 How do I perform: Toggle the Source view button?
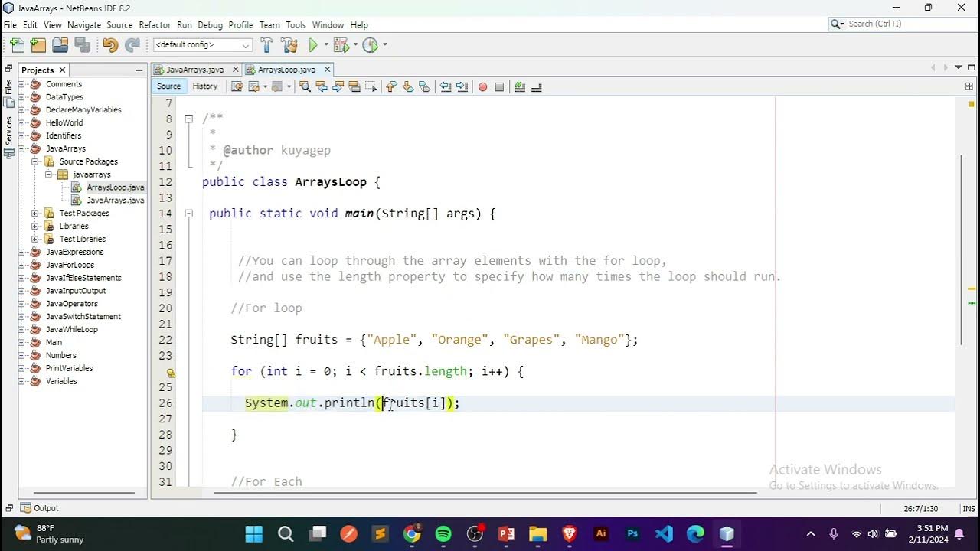168,86
